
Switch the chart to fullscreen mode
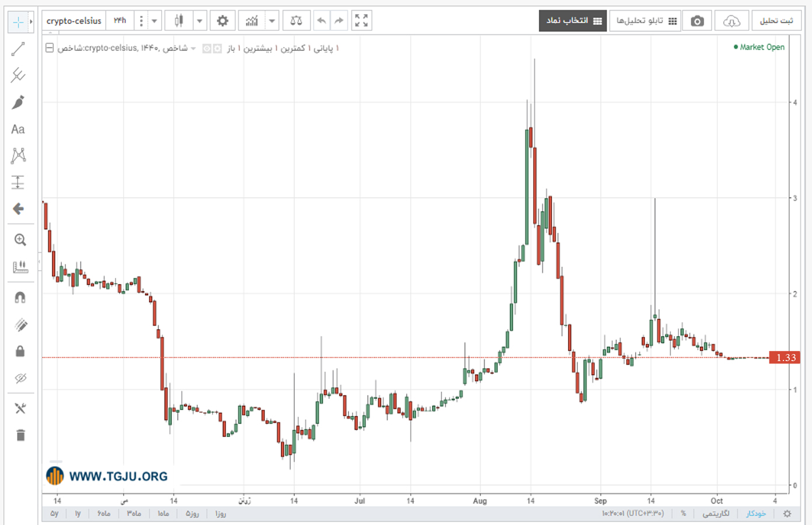click(x=361, y=21)
